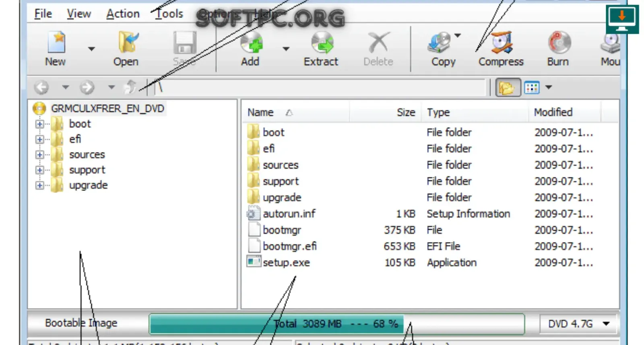Expand the support folder in tree
644x345 pixels.
coord(39,170)
